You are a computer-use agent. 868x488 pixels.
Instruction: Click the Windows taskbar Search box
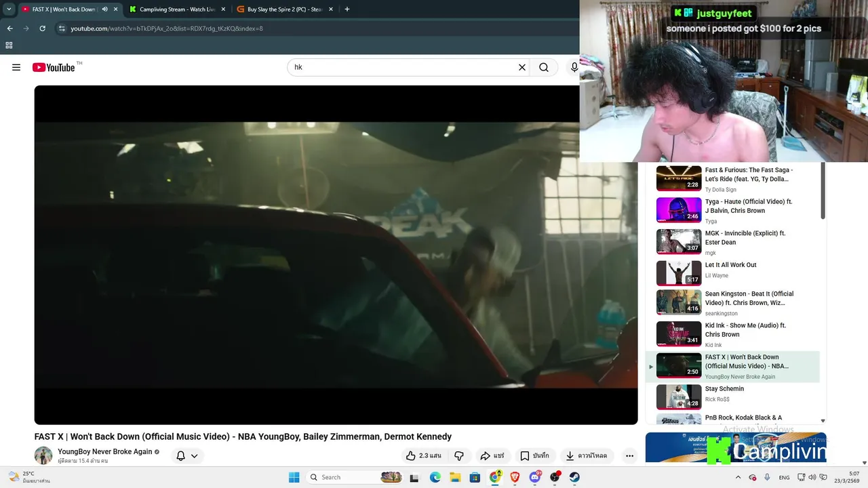pos(355,477)
